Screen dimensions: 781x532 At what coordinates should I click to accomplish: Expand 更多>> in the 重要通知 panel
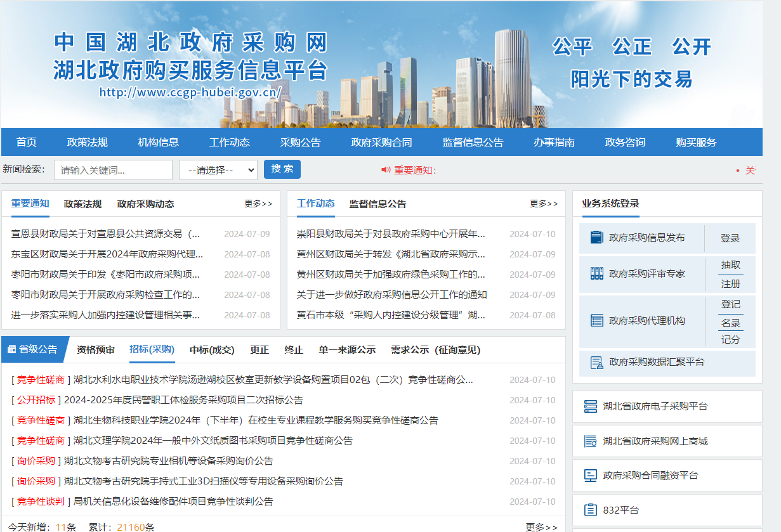tap(258, 204)
